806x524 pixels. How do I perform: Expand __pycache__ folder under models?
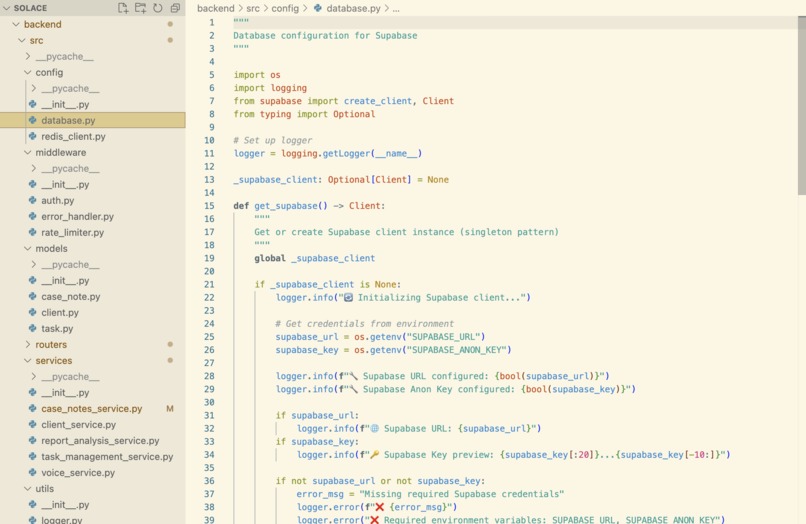tap(33, 264)
